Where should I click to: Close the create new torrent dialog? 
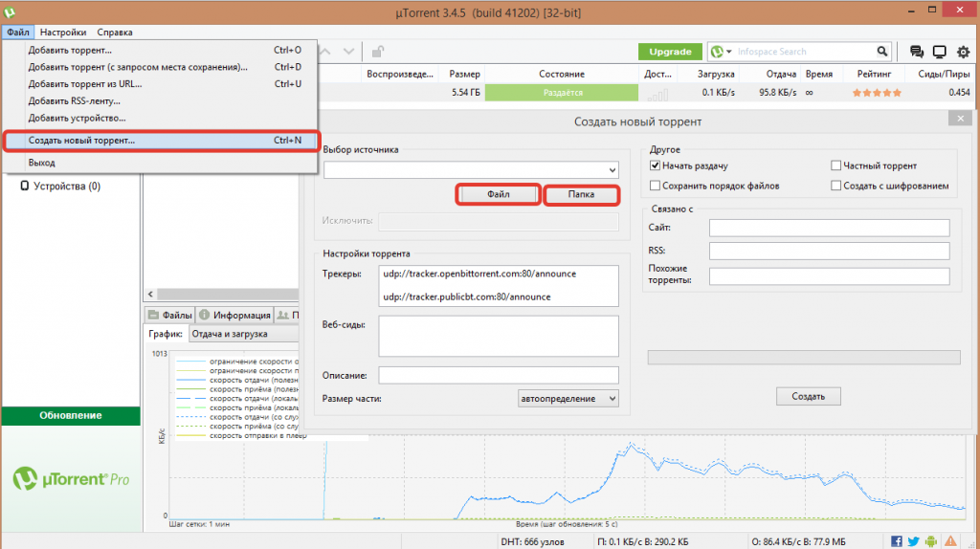(960, 118)
